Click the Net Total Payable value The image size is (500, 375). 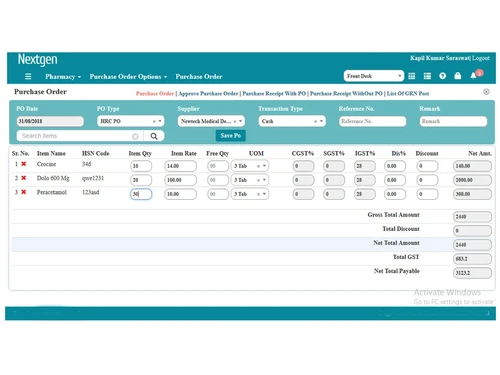tap(472, 273)
